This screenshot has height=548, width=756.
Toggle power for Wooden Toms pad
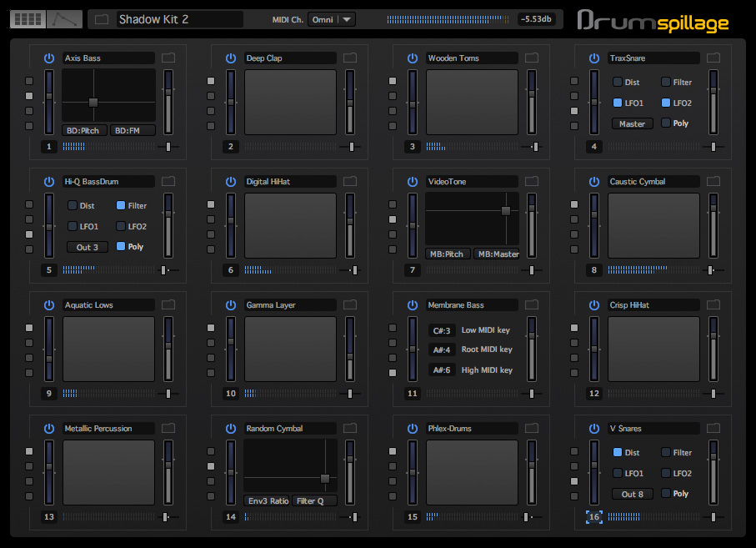[413, 58]
